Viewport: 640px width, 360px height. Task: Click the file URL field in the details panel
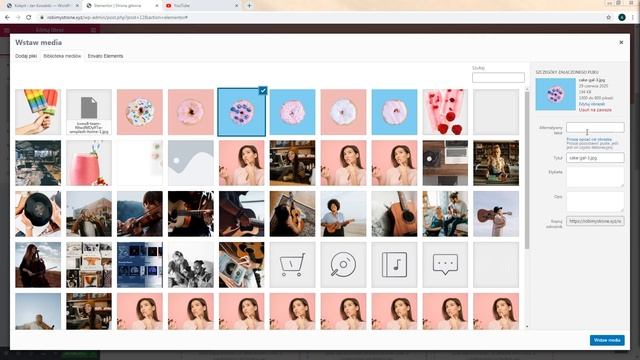pos(595,221)
